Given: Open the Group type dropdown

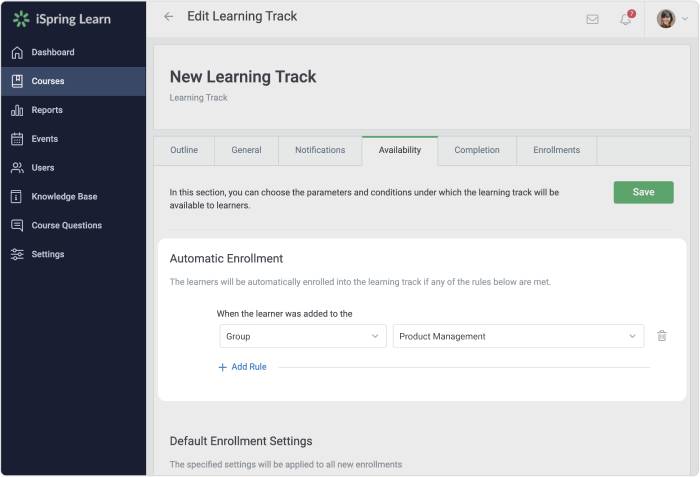Looking at the screenshot, I should tap(303, 336).
